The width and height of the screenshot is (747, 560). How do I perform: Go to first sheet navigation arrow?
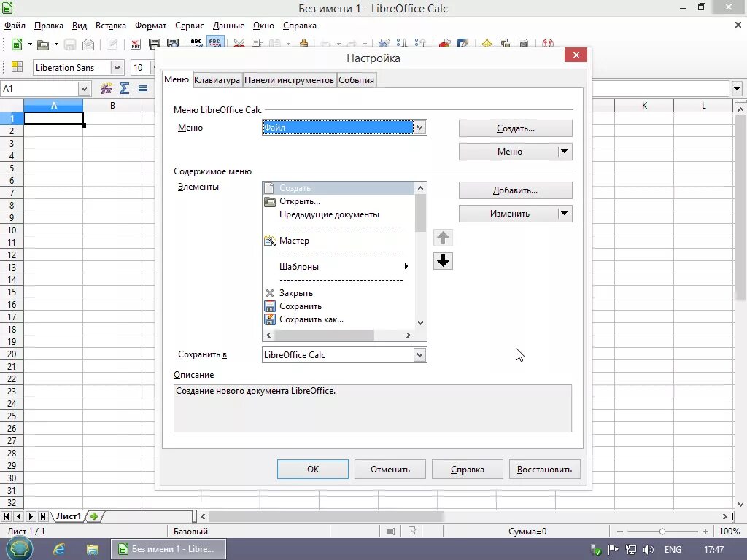pyautogui.click(x=7, y=516)
